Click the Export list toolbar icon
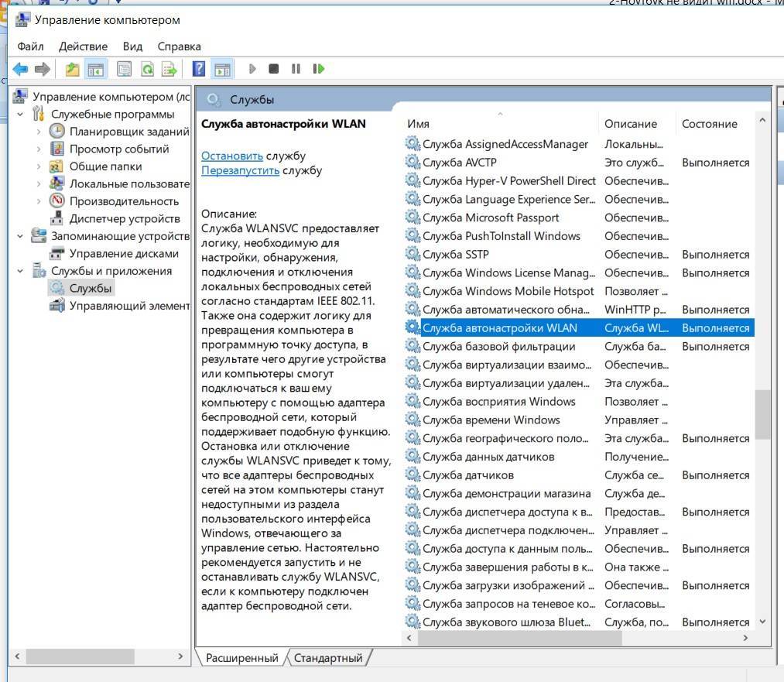This screenshot has height=682, width=784. tap(169, 69)
